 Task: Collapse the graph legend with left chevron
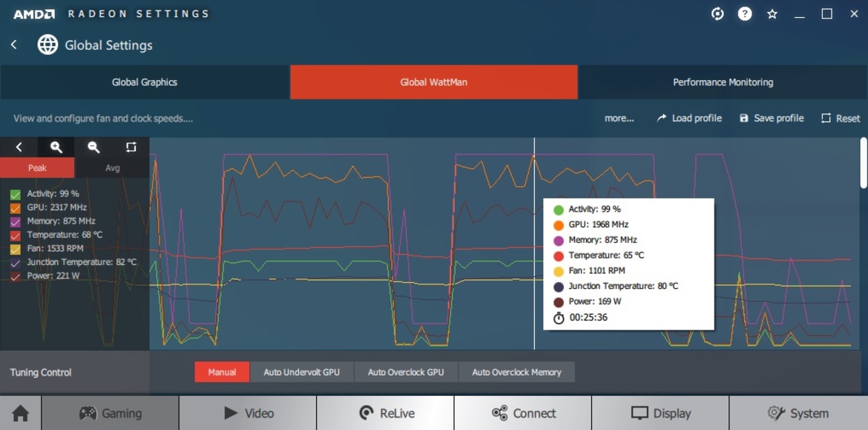pyautogui.click(x=19, y=147)
